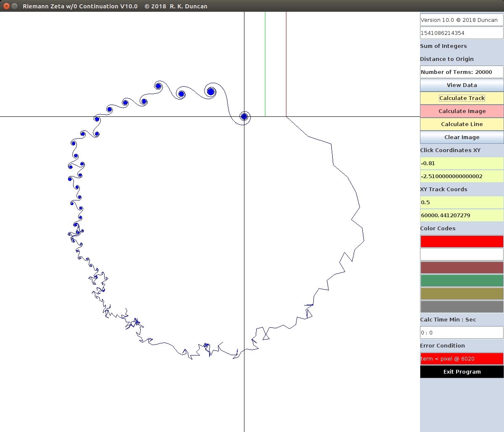Select the green color code swatch
504x432 pixels.
click(462, 280)
